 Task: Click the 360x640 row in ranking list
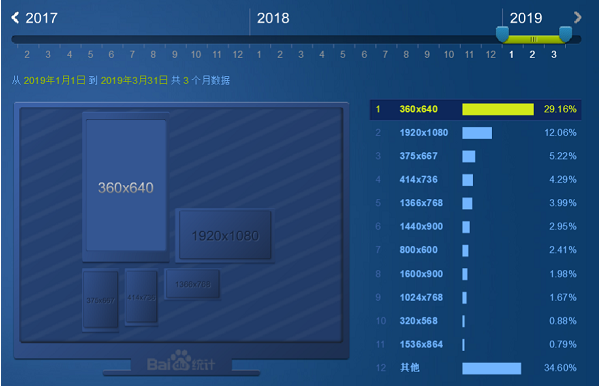pos(476,109)
